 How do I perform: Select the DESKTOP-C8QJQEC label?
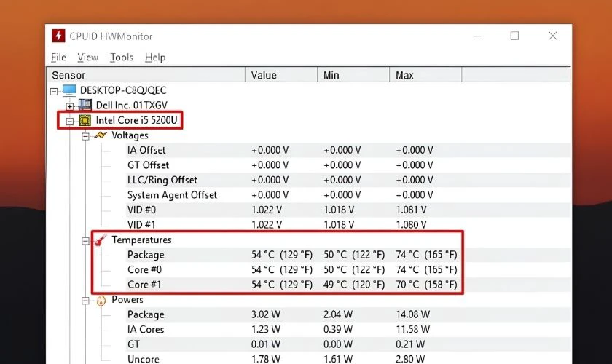(123, 90)
